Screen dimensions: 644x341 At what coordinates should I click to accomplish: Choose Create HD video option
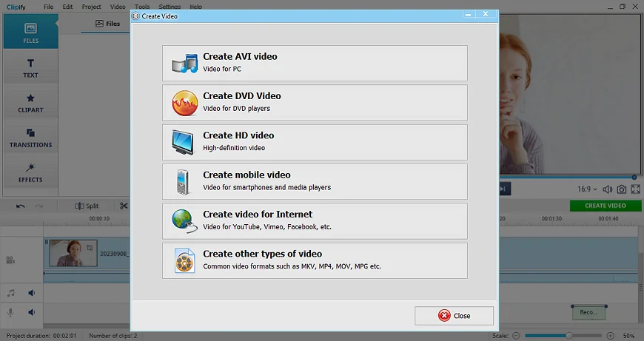click(x=315, y=142)
